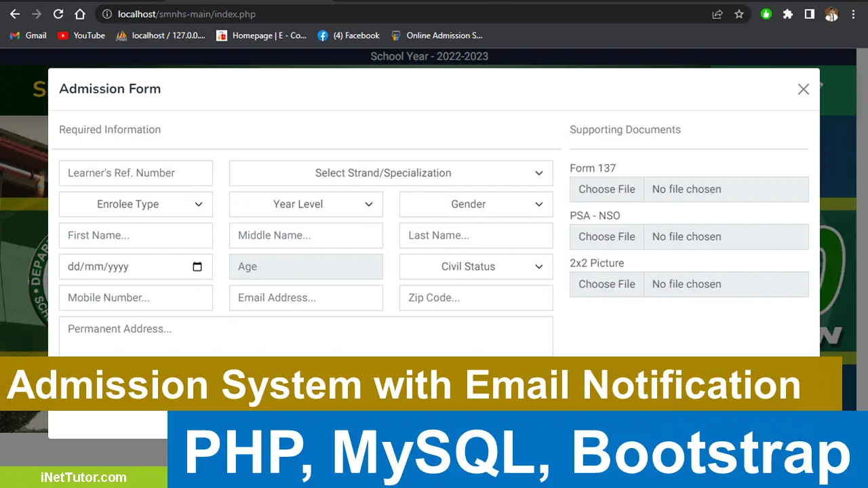Upload the PSA - NSO document
Image resolution: width=868 pixels, height=488 pixels.
[x=606, y=237]
